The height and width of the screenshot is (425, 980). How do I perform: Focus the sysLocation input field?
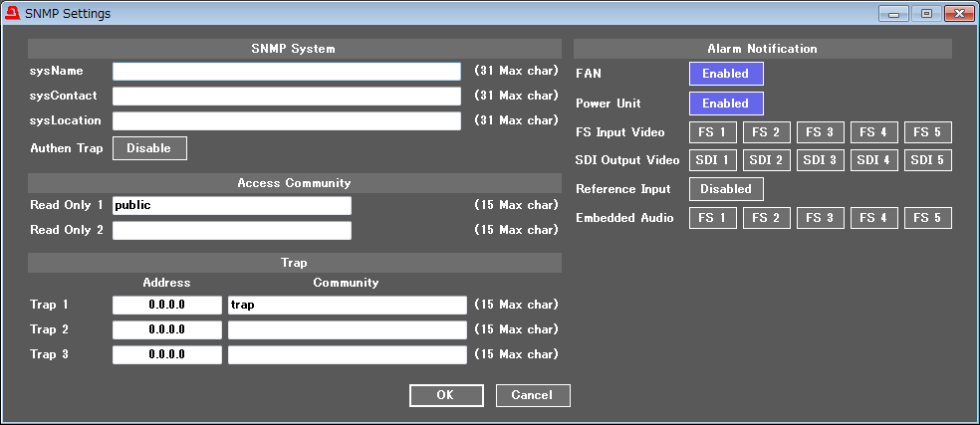(x=286, y=121)
